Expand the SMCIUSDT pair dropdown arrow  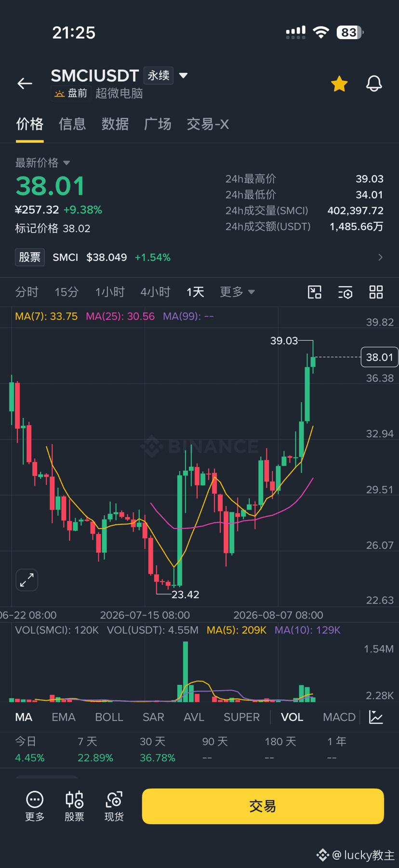(x=183, y=75)
